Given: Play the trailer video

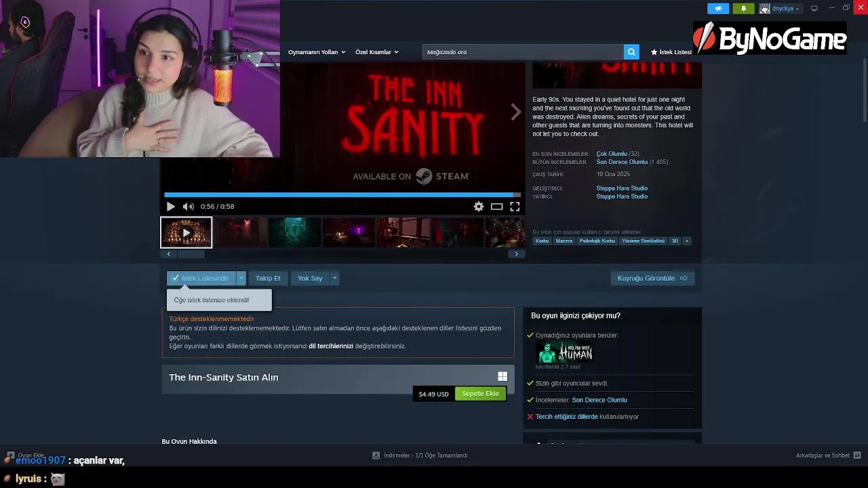Looking at the screenshot, I should coord(171,207).
